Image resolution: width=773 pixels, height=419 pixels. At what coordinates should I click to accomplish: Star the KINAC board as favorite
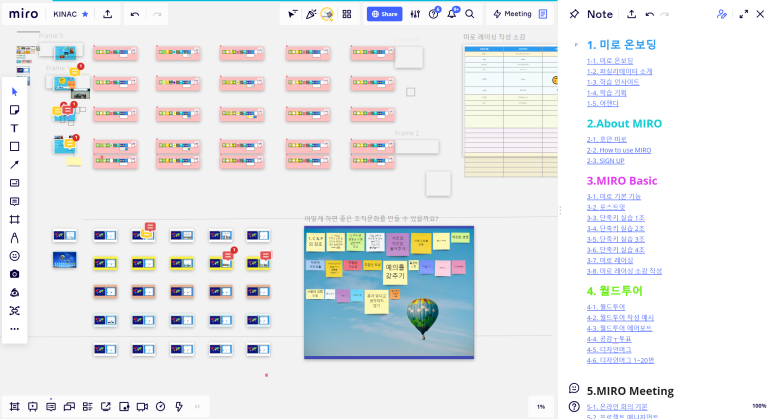tap(85, 14)
